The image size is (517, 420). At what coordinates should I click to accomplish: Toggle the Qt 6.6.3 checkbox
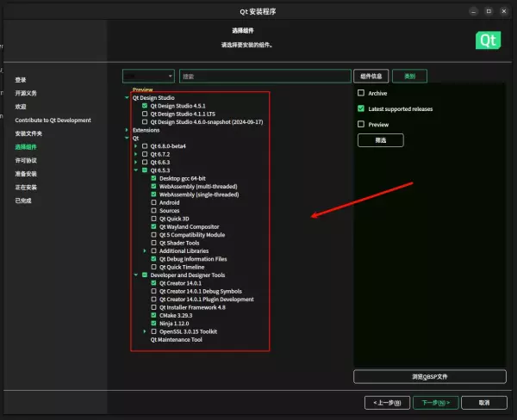[x=145, y=162]
